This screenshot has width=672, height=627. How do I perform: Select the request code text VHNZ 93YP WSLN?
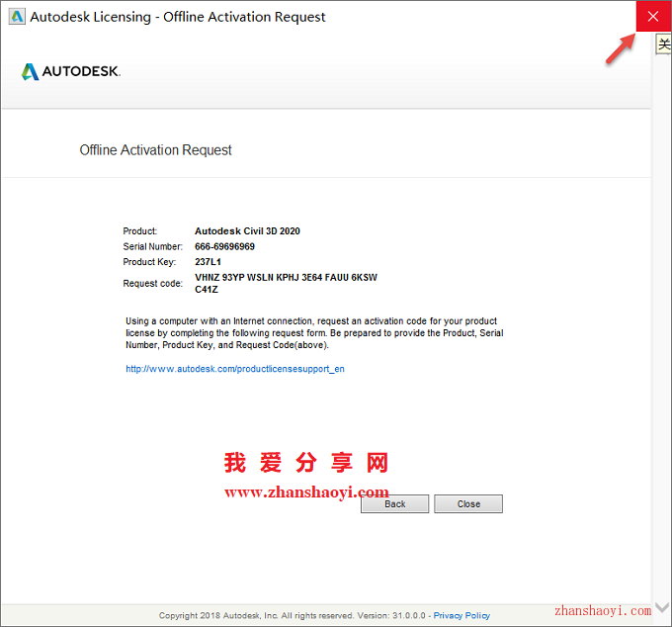[234, 278]
